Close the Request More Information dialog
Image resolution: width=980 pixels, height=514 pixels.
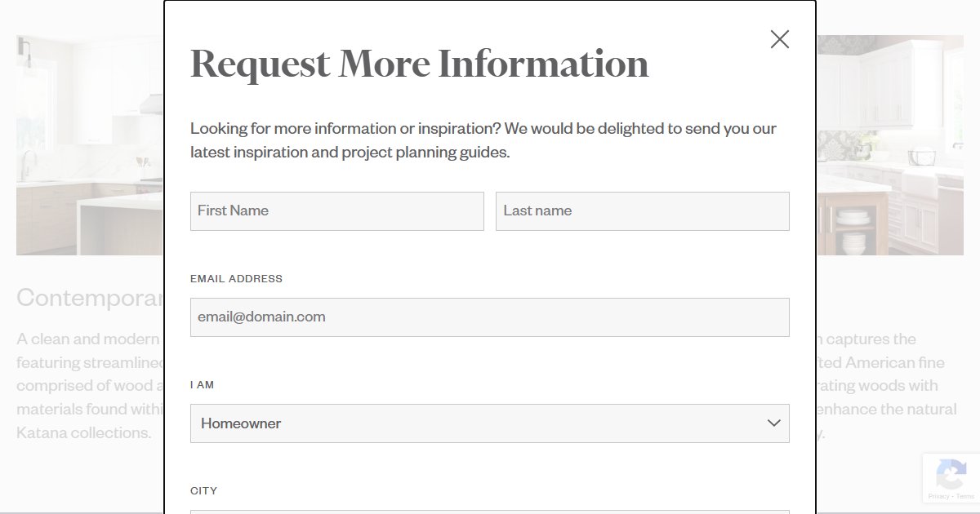tap(780, 39)
